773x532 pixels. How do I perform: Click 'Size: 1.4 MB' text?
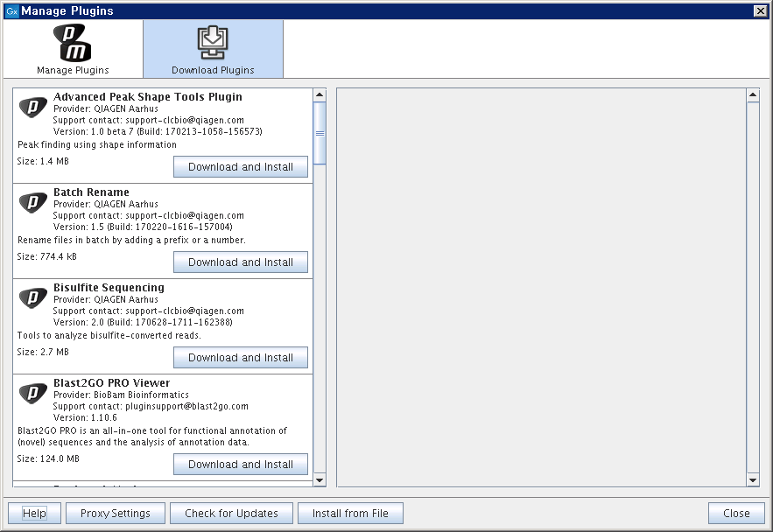pyautogui.click(x=43, y=161)
